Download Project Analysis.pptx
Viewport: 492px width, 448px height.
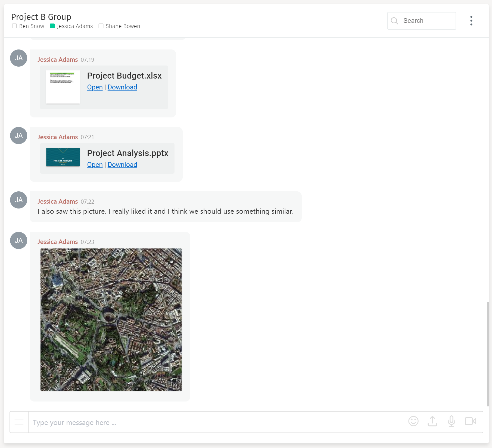pos(122,164)
